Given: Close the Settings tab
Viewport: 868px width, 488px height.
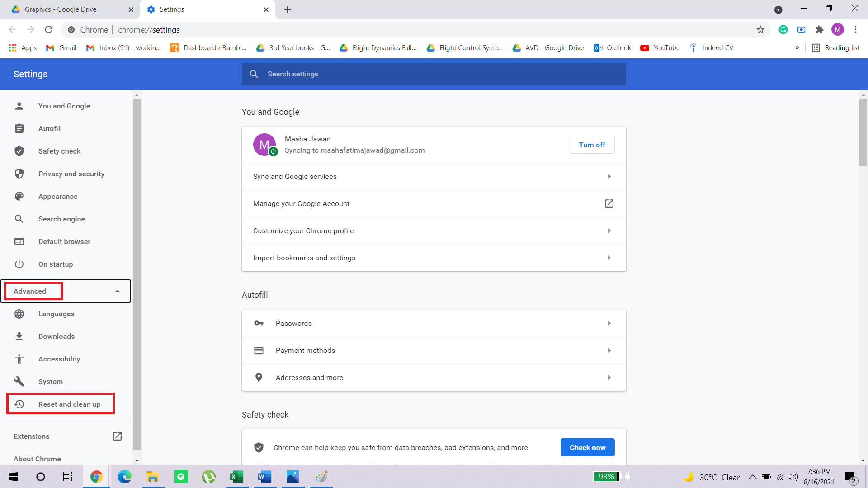Looking at the screenshot, I should click(x=266, y=9).
